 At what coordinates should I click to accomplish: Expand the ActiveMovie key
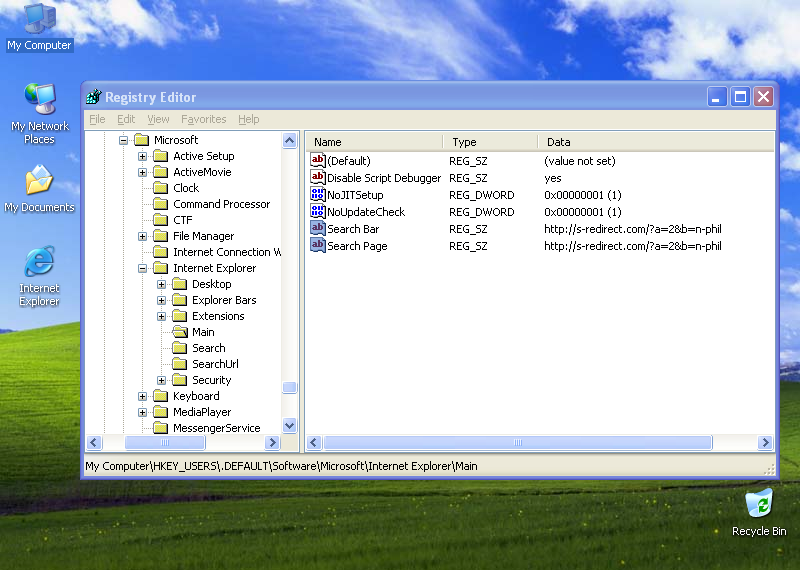point(142,172)
